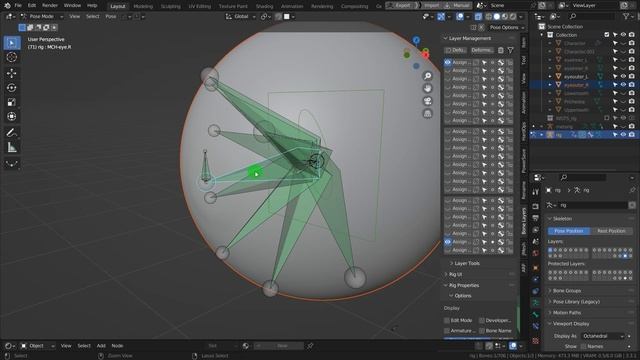The image size is (640, 360).
Task: Click the Pose Position button
Action: tap(569, 231)
